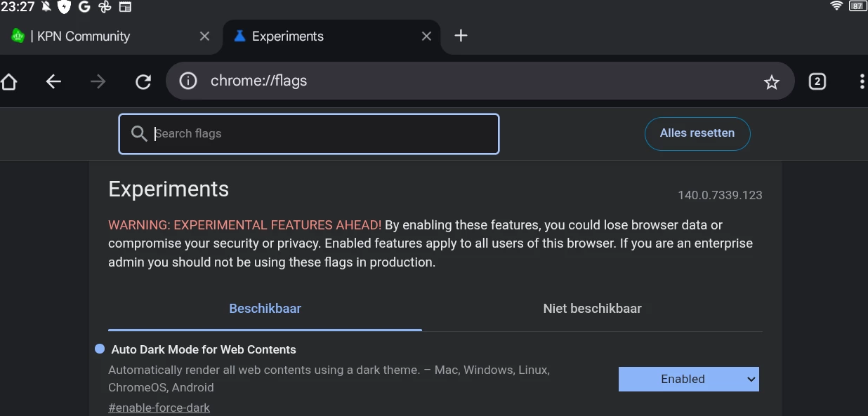The height and width of the screenshot is (416, 868).
Task: Open a new tab with plus icon
Action: 461,36
